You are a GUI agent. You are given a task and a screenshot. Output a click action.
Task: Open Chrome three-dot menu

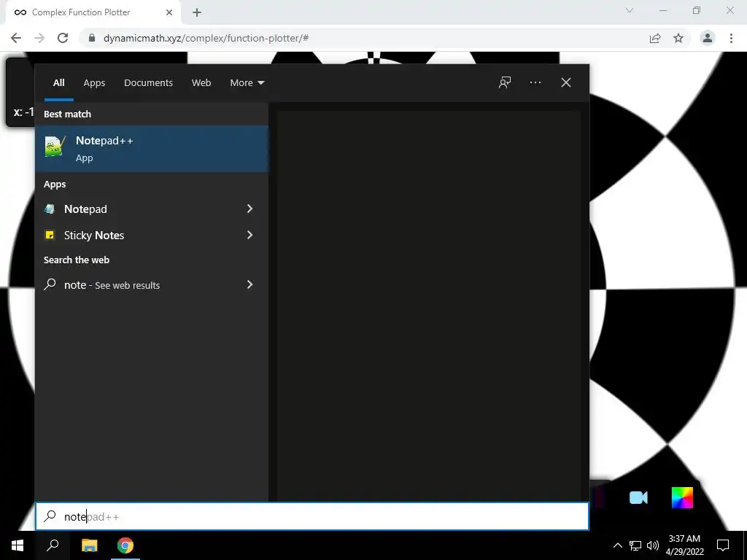coord(731,38)
